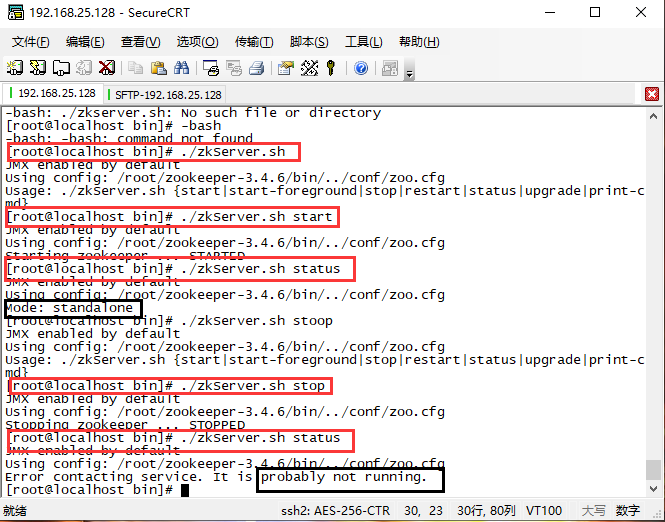Viewport: 665px width, 522px height.
Task: Click the 数字 num lock indicator
Action: point(628,511)
